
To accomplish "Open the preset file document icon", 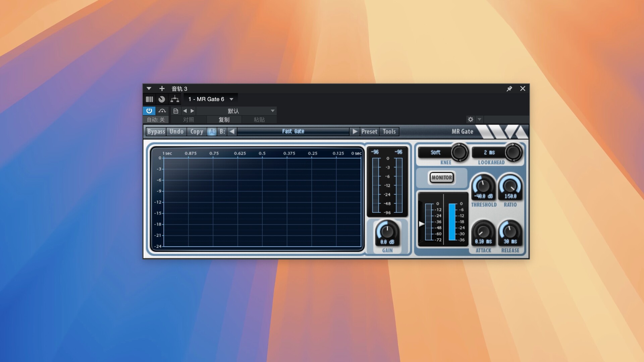I will click(x=175, y=111).
